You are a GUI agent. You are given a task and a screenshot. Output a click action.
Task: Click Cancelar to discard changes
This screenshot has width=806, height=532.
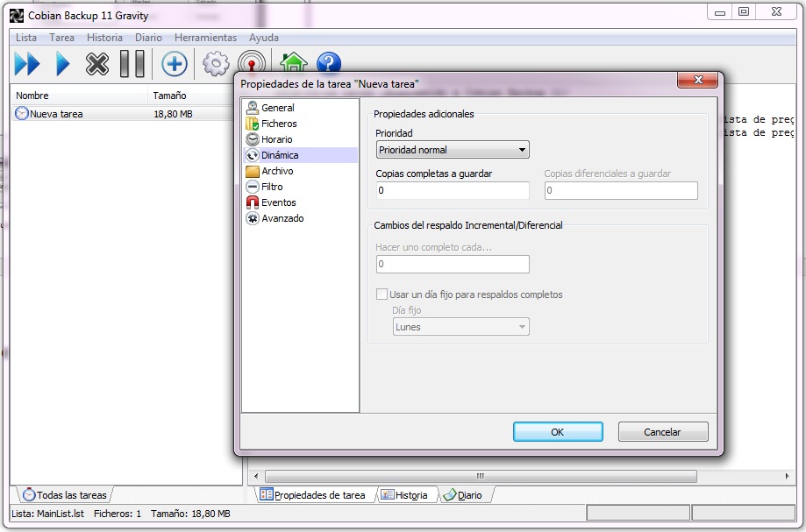pyautogui.click(x=663, y=432)
